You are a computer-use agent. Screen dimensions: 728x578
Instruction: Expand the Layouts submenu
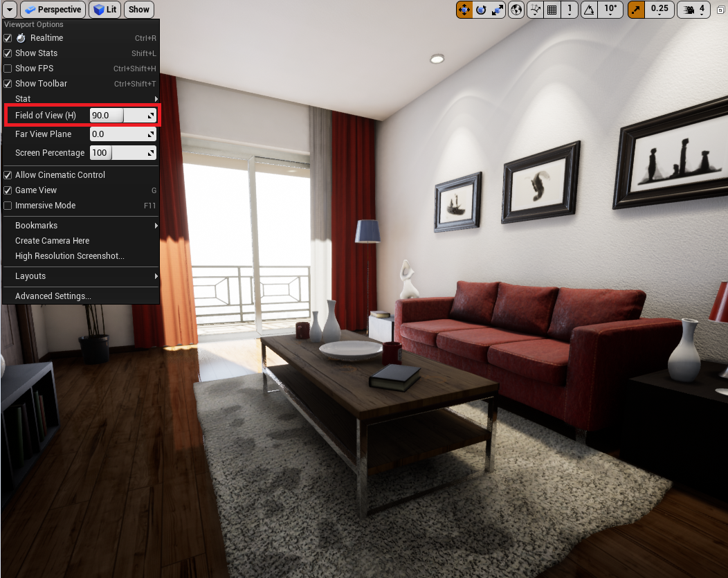coord(81,276)
